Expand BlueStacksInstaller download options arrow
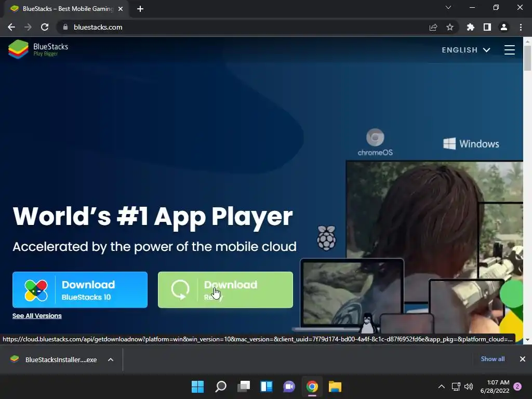 [x=111, y=360]
